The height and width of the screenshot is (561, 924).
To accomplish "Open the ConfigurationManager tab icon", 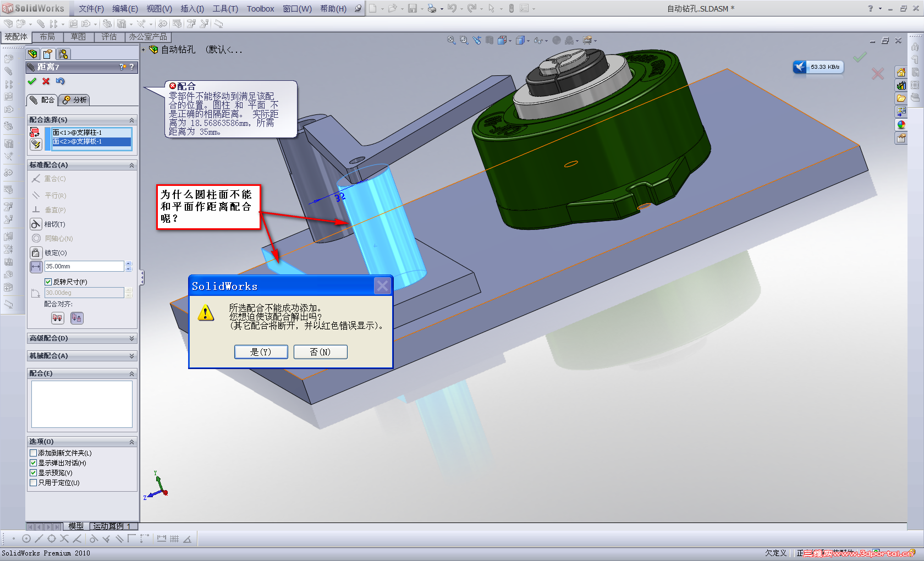I will click(63, 54).
